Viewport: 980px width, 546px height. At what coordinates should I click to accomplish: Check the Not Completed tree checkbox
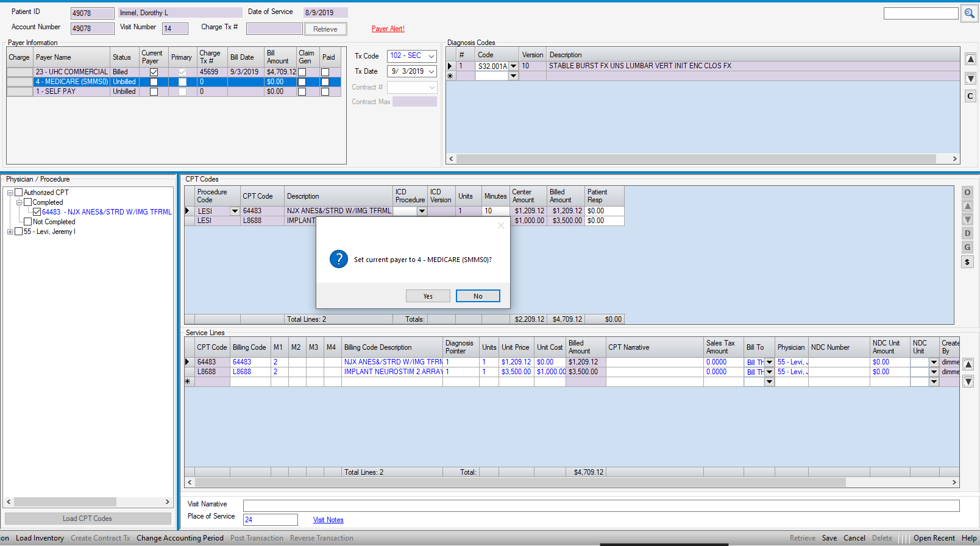[x=28, y=222]
